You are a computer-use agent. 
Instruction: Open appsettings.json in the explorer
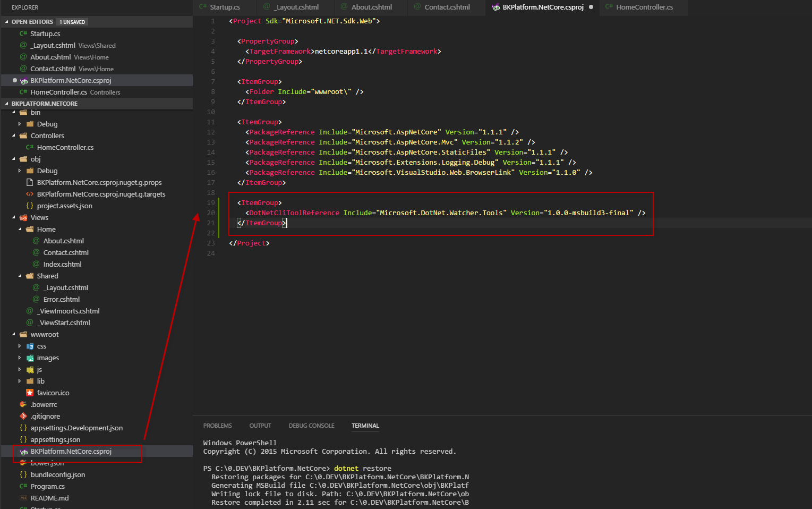click(x=55, y=439)
